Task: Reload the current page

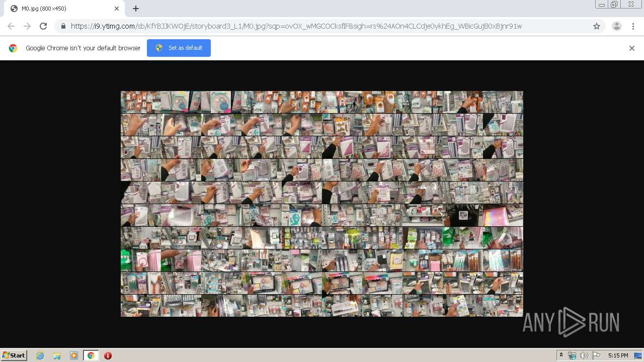Action: (x=43, y=26)
